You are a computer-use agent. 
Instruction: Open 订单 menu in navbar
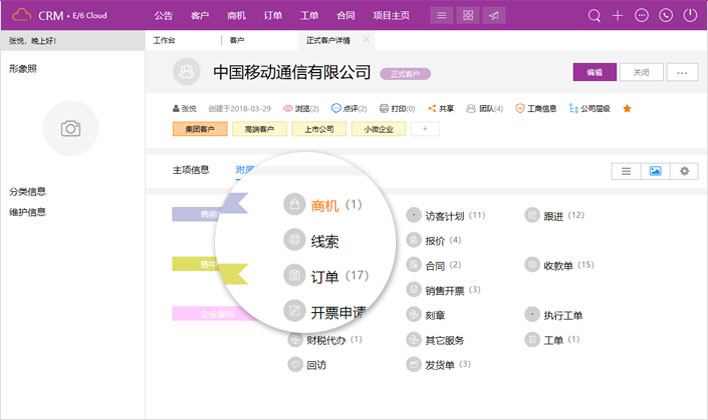(x=273, y=16)
